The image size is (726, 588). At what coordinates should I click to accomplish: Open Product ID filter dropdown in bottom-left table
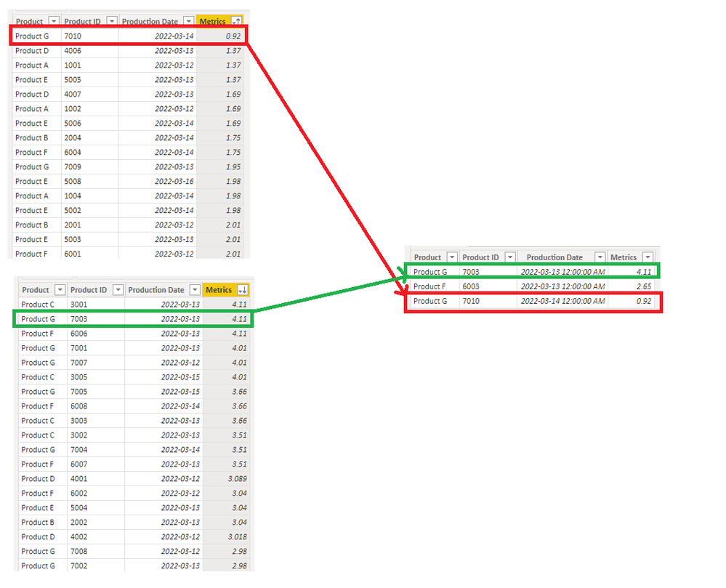pyautogui.click(x=118, y=290)
